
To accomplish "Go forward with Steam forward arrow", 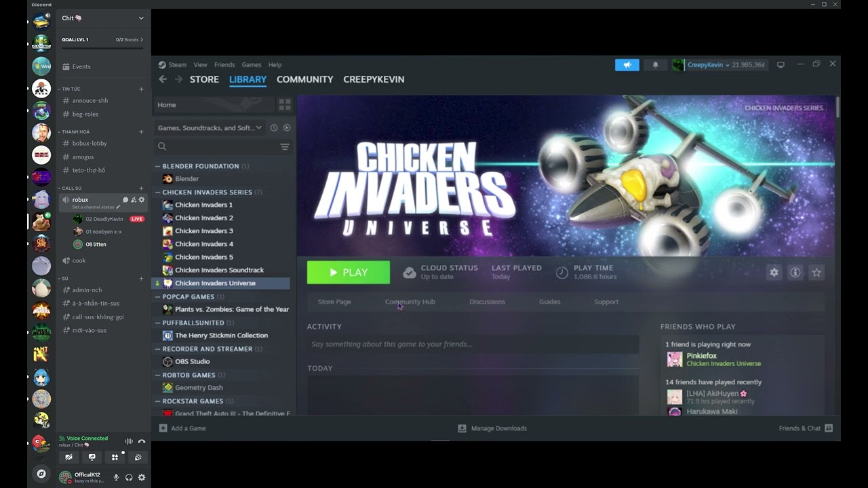I will [x=178, y=79].
